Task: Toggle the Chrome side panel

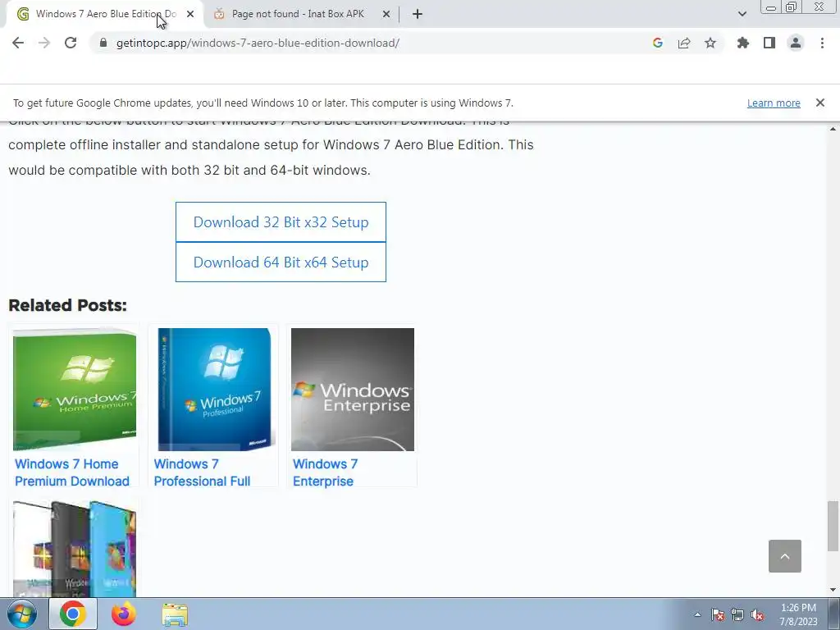Action: pyautogui.click(x=769, y=43)
